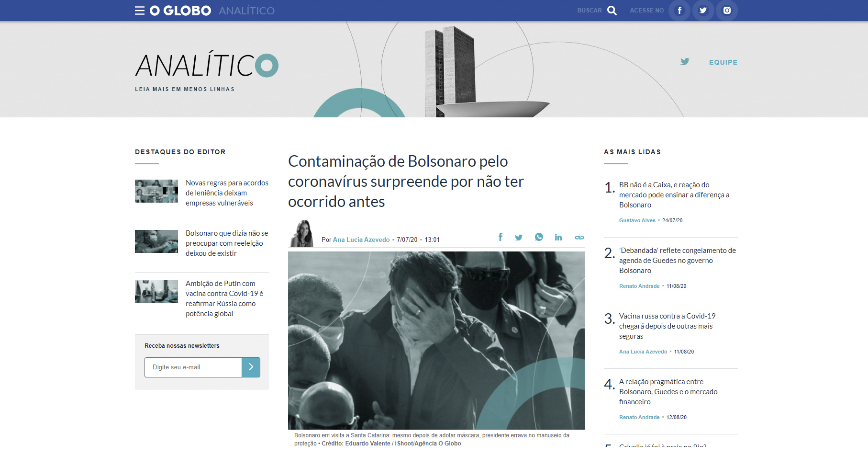Image resolution: width=868 pixels, height=456 pixels.
Task: Open Instagram from header bar
Action: click(727, 11)
